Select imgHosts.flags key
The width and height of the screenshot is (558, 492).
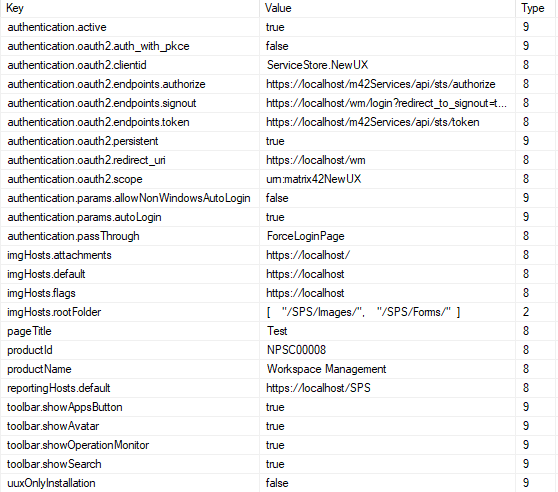pyautogui.click(x=41, y=293)
